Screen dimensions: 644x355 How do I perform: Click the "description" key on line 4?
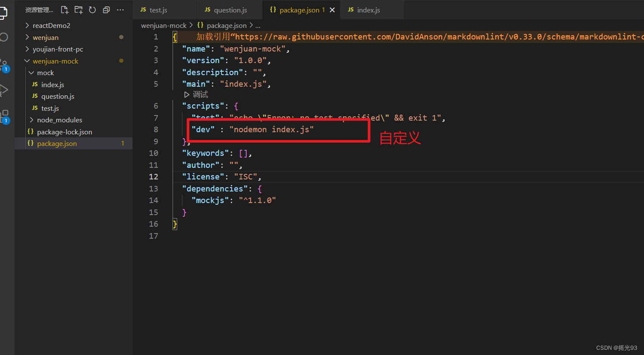point(212,73)
